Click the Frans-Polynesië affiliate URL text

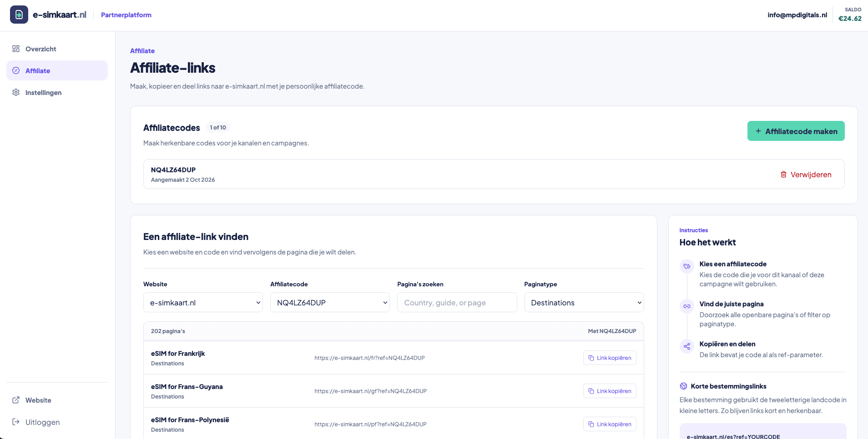[370, 424]
